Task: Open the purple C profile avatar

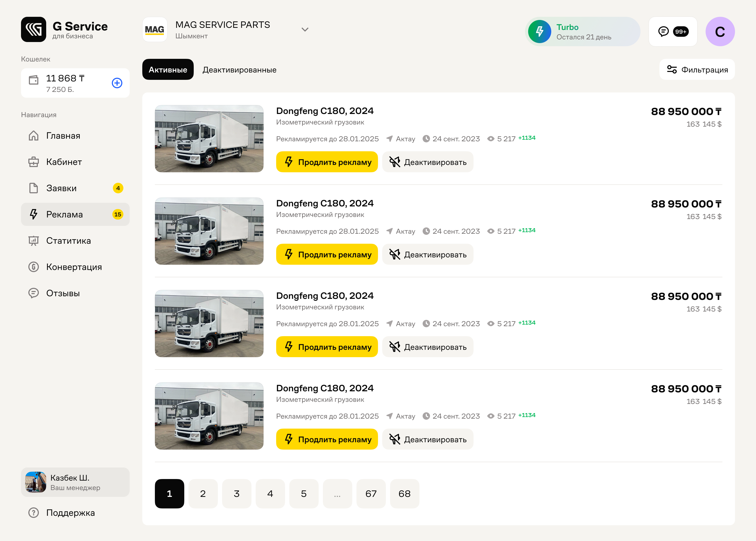Action: coord(720,32)
